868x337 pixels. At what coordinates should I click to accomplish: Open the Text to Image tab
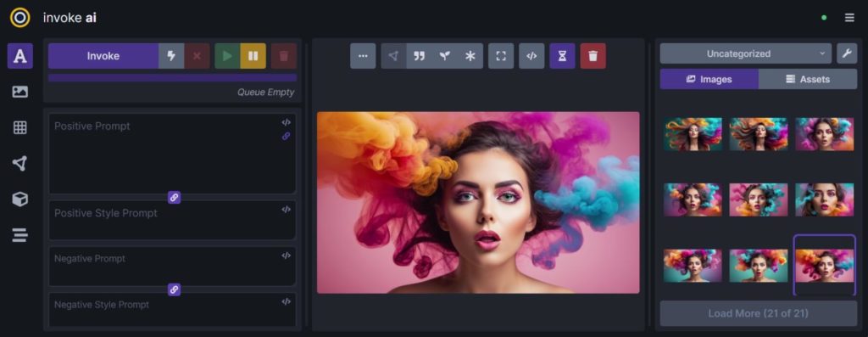pyautogui.click(x=20, y=56)
